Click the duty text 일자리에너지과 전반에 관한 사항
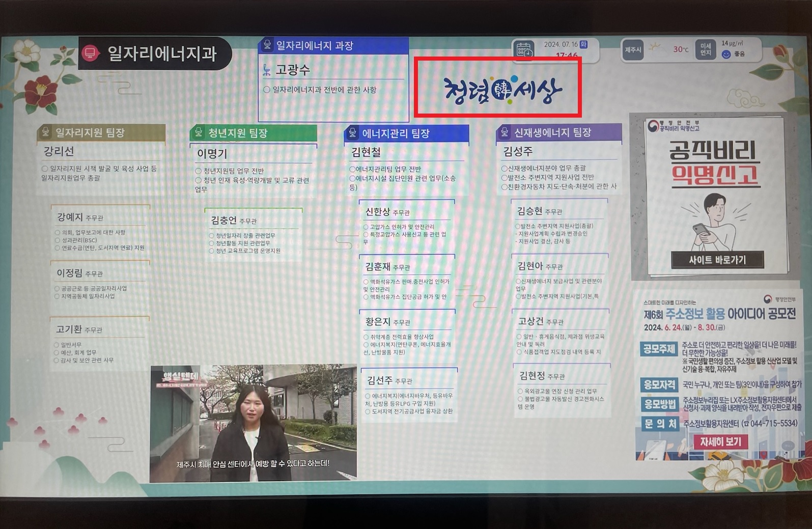Viewport: 812px width, 529px height. click(324, 90)
